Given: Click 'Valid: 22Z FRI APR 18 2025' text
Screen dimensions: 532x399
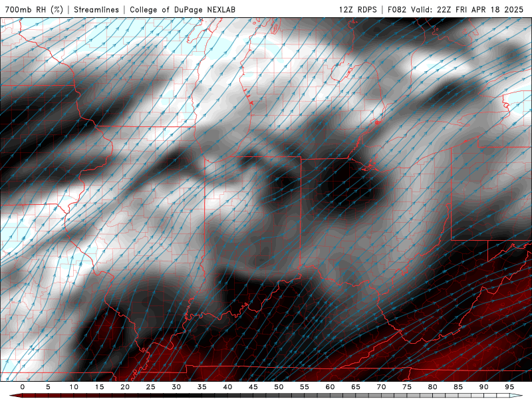Looking at the screenshot, I should tap(467, 9).
